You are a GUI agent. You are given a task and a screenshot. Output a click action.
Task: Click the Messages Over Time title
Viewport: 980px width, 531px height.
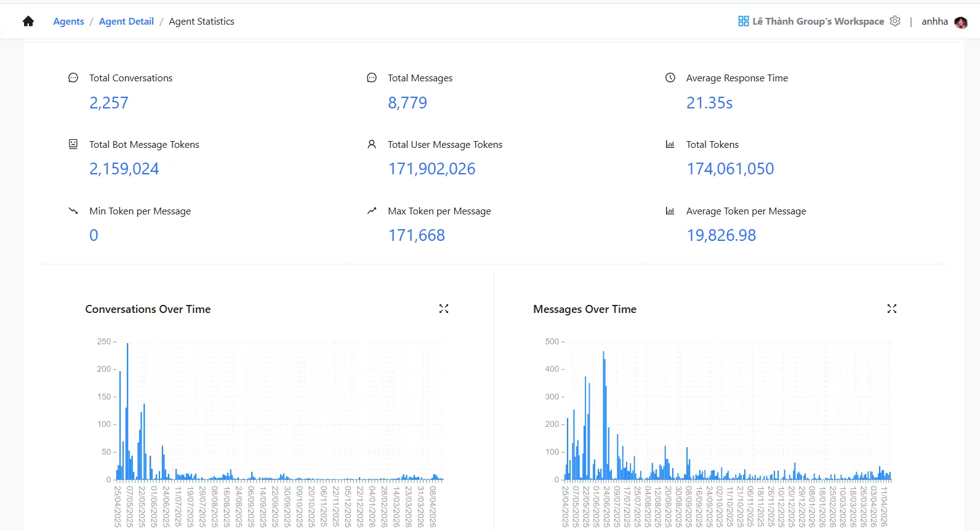(585, 309)
